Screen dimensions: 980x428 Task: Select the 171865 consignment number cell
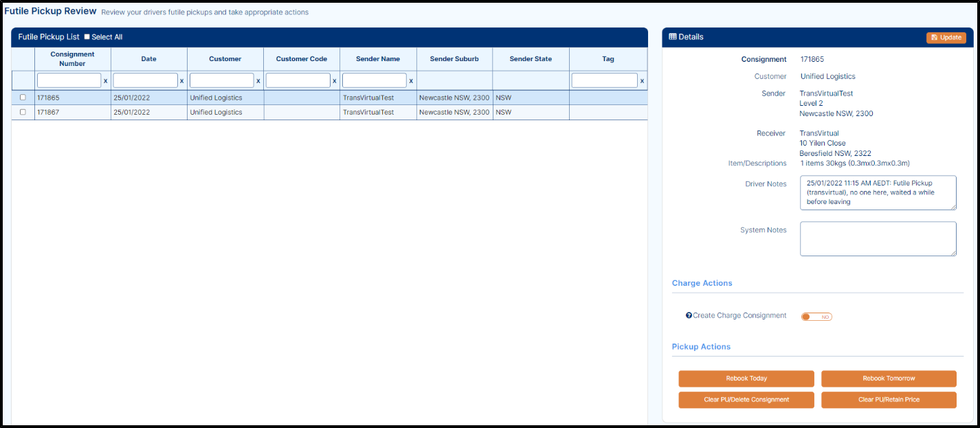72,98
